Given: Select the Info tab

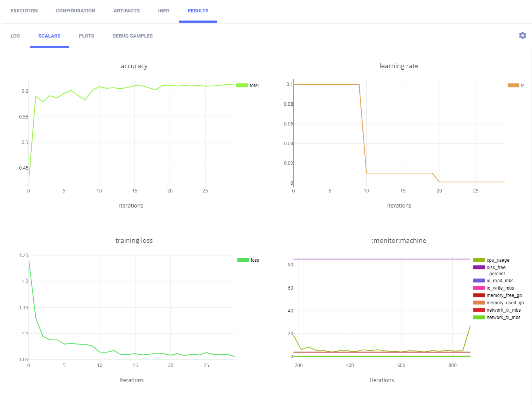Looking at the screenshot, I should pos(163,11).
